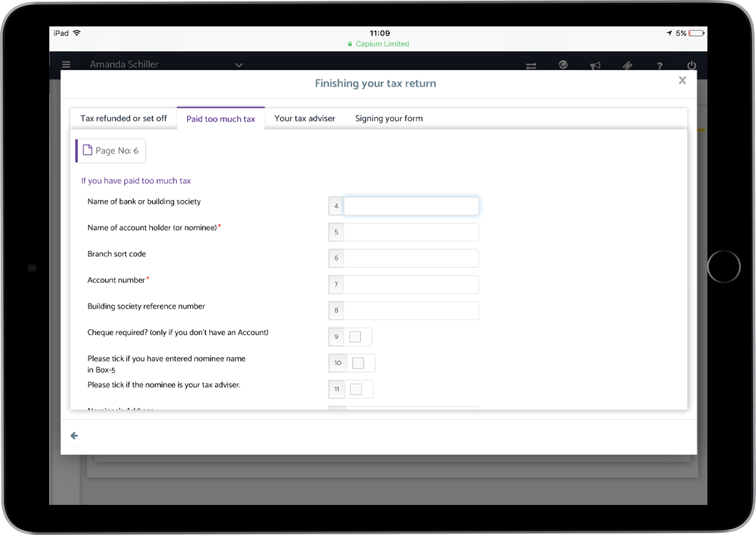The height and width of the screenshot is (535, 756).
Task: Click the Page No: 6 button
Action: [x=111, y=151]
